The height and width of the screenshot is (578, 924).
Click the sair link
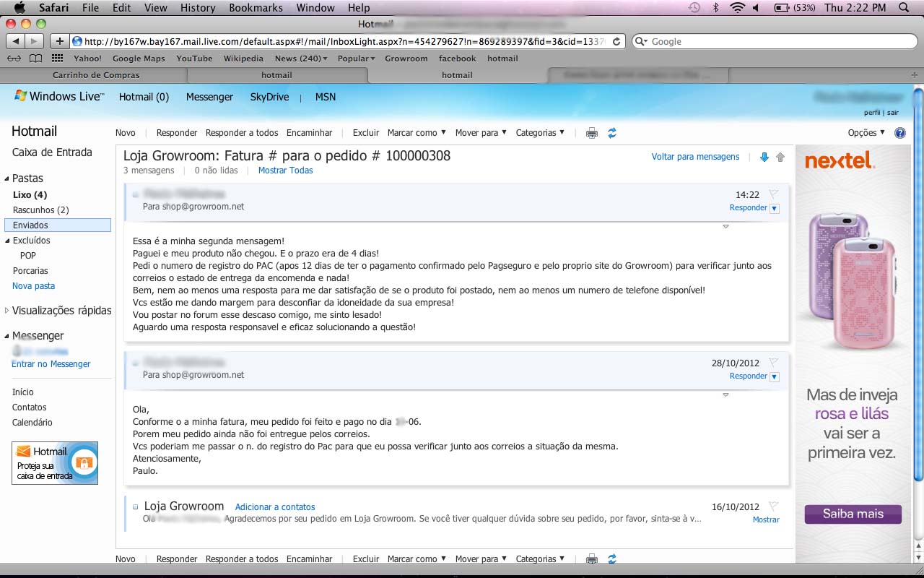tap(893, 113)
